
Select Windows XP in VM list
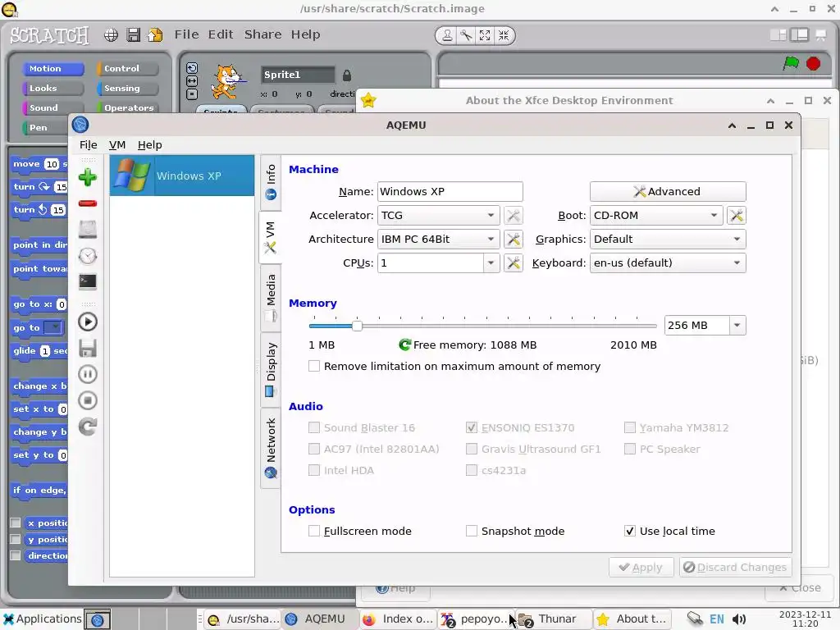click(x=182, y=176)
